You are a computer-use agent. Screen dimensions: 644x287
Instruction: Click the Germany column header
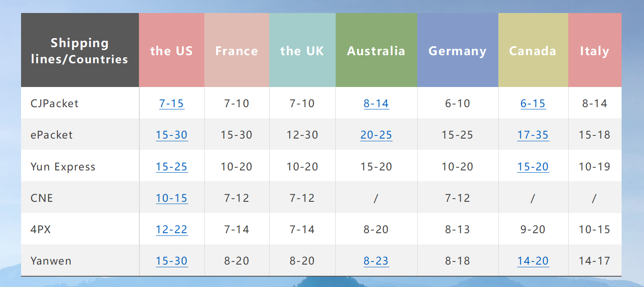[x=458, y=51]
